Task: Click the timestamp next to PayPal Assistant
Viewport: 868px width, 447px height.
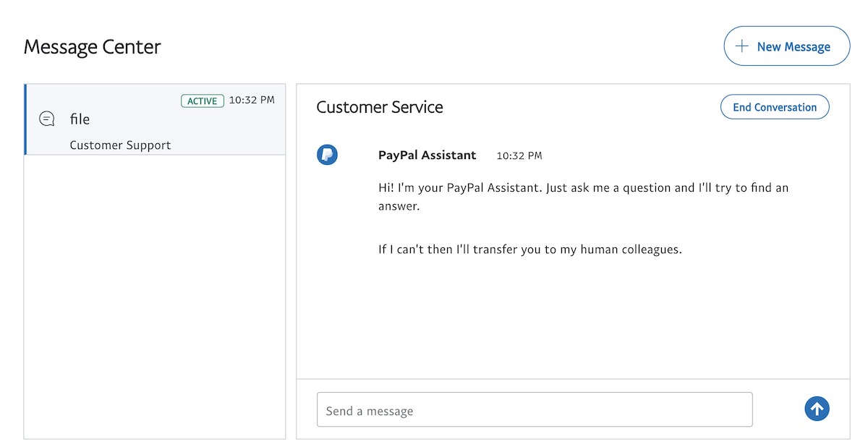Action: tap(519, 156)
